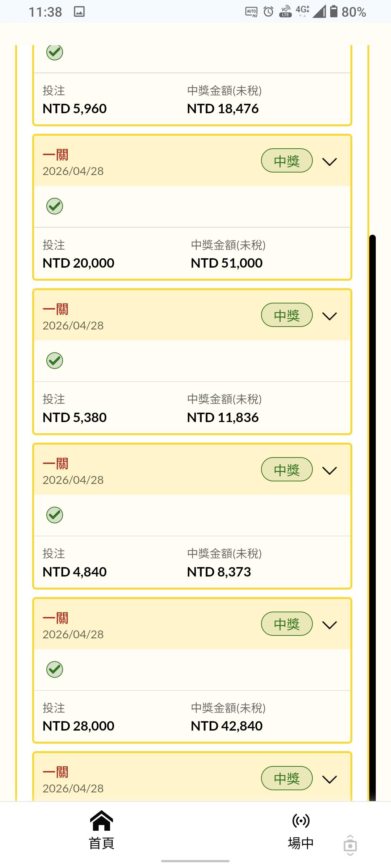Expand the NTD 28,000 bet details chevron
This screenshot has height=868, width=391.
tap(329, 625)
